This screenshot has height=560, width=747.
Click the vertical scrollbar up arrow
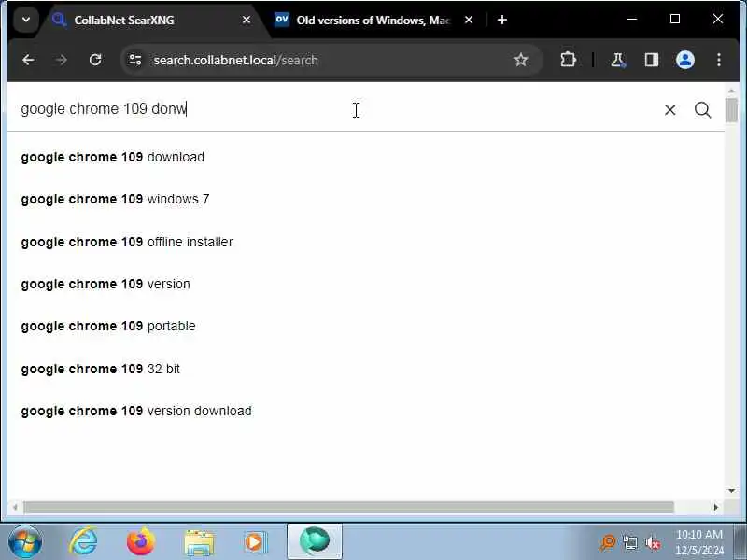coord(732,90)
